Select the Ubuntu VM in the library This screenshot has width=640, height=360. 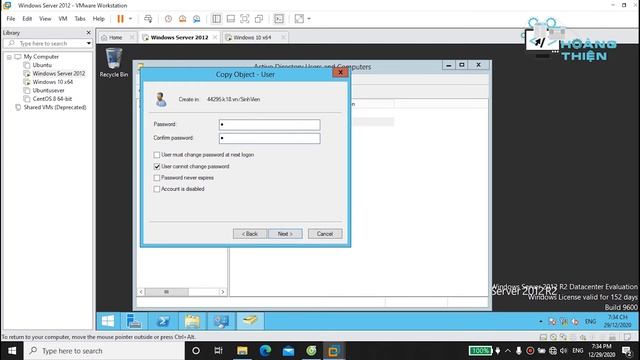[x=42, y=65]
